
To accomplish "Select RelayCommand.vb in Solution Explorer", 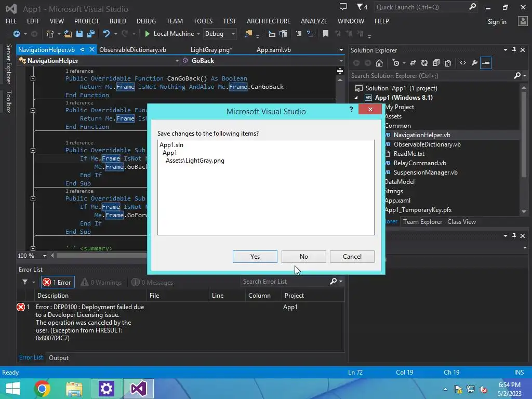I will coord(420,163).
